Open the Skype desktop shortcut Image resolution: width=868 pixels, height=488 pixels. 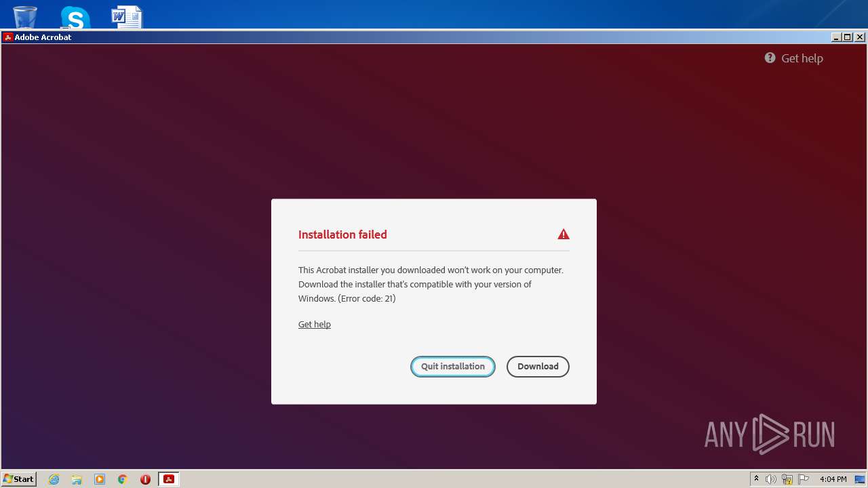(75, 17)
